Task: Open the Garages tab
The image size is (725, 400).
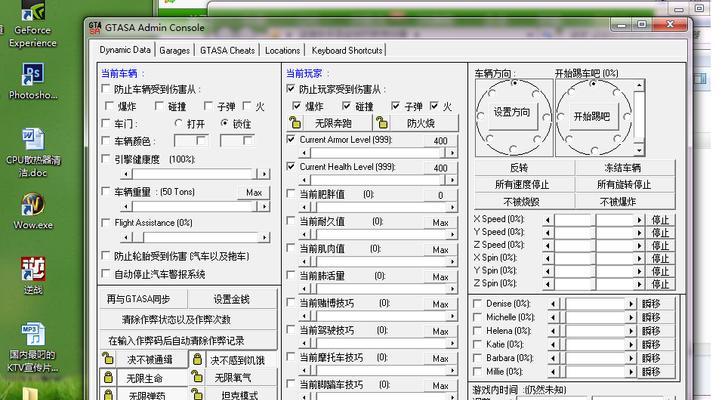Action: pos(174,50)
